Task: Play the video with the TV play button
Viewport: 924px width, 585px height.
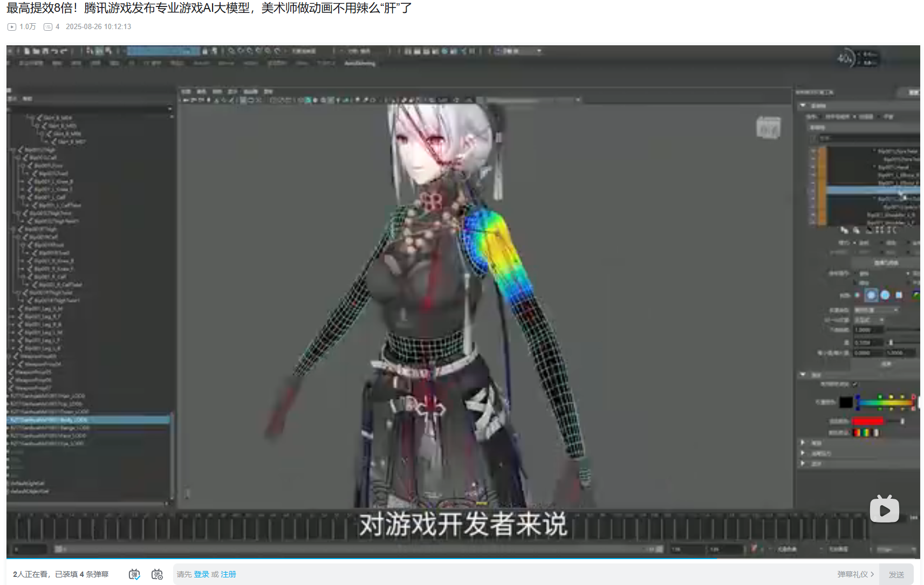Action: (x=884, y=509)
